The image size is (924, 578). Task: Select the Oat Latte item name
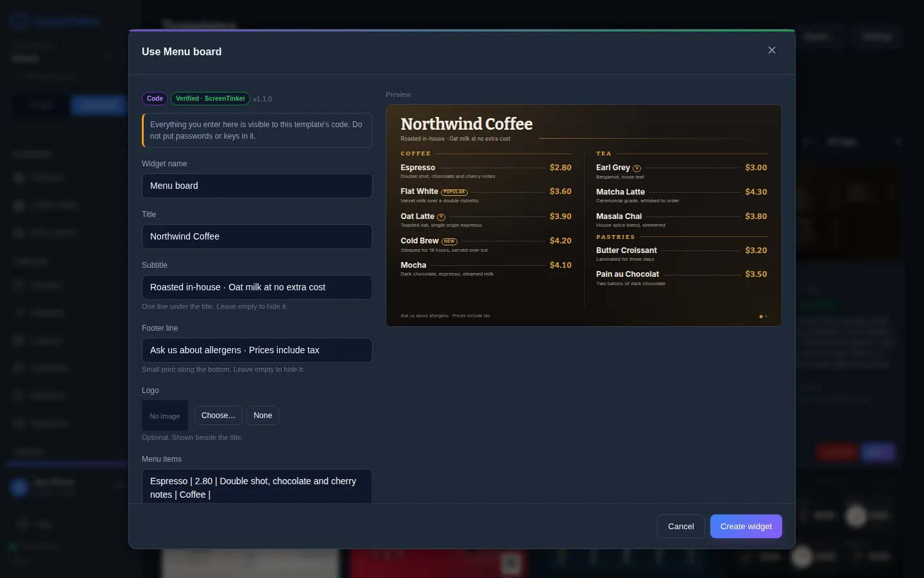point(417,216)
